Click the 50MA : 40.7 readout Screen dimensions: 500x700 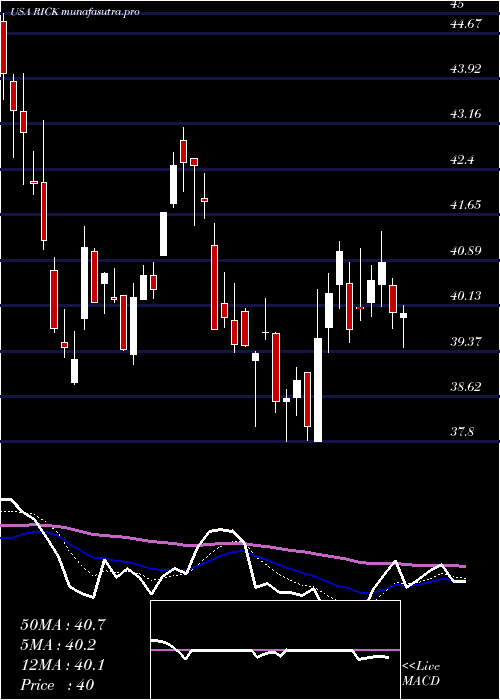(x=63, y=625)
